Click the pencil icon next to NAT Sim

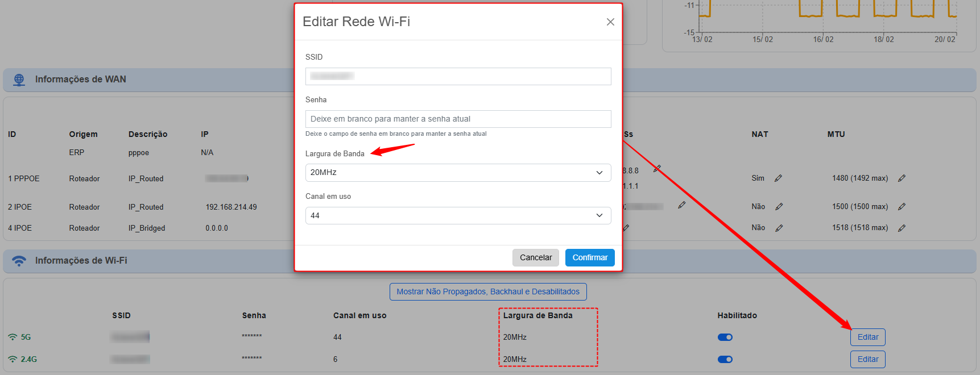778,178
